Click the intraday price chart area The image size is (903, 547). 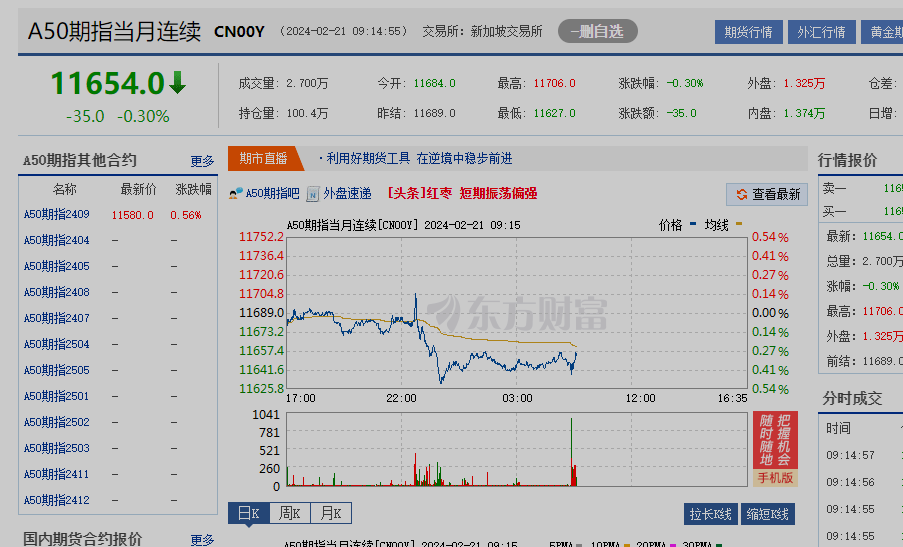tap(517, 313)
